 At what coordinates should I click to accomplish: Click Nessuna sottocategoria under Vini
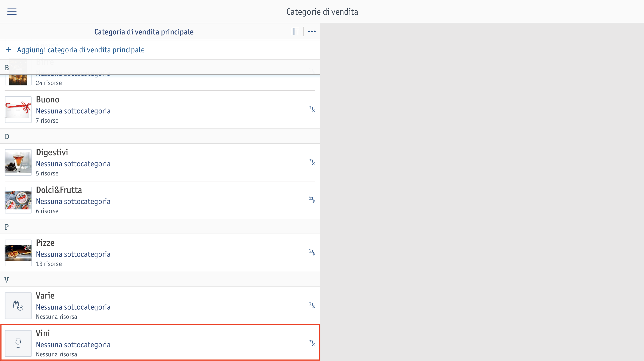[x=73, y=345]
